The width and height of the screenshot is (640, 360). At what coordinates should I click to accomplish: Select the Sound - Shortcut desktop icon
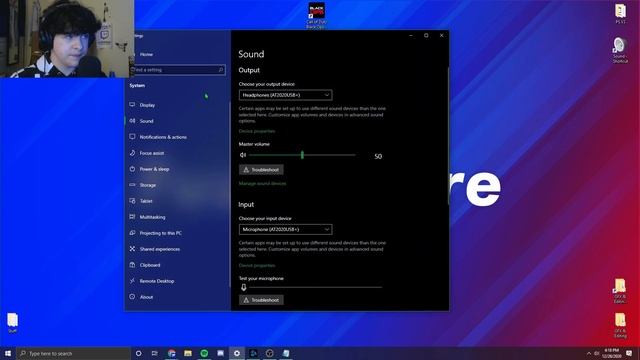pos(620,50)
